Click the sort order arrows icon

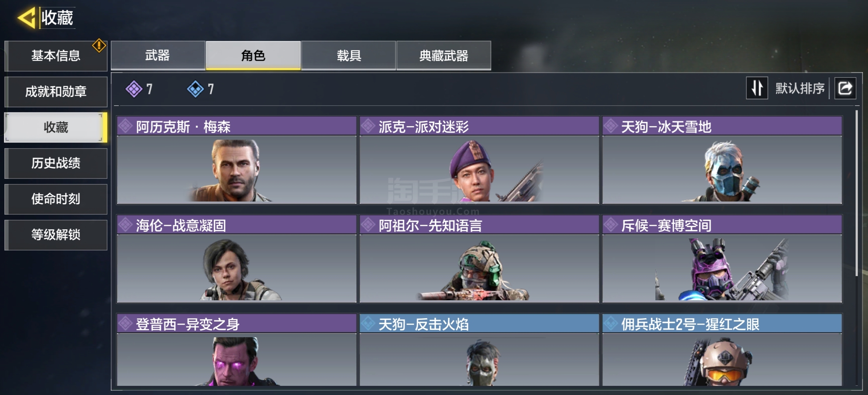coord(757,88)
